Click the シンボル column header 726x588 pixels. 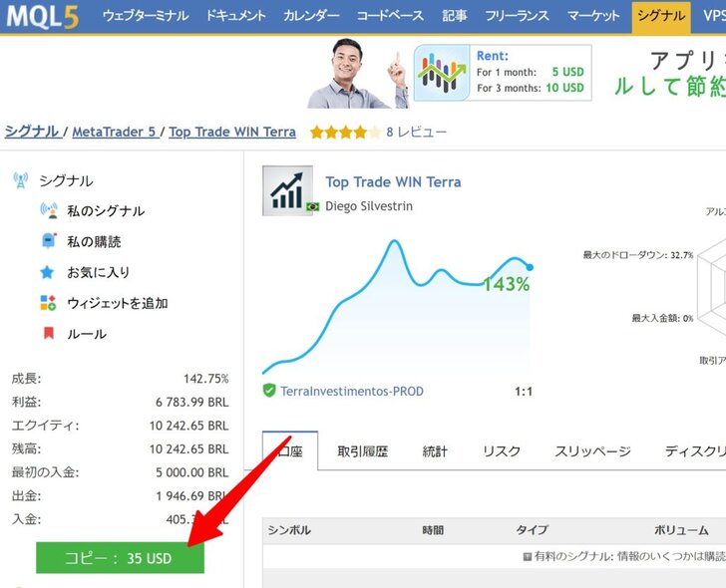(289, 530)
